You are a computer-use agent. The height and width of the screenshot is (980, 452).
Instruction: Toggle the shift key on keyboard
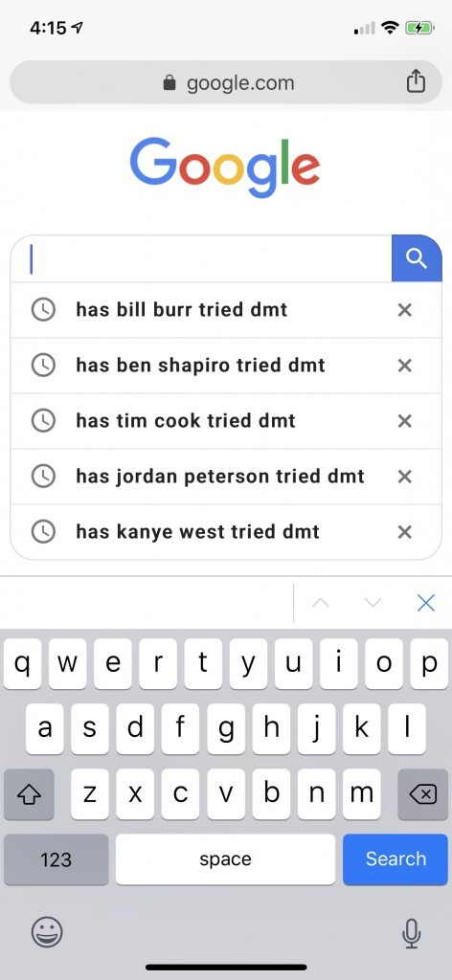click(x=29, y=793)
